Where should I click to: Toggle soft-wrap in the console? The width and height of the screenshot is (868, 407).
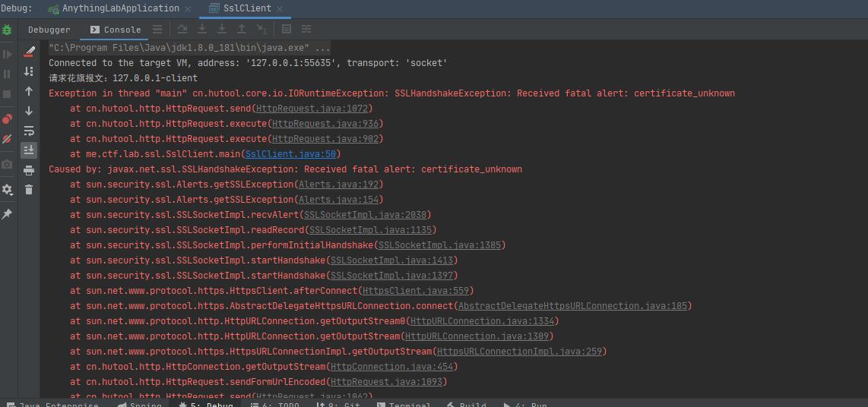click(29, 131)
